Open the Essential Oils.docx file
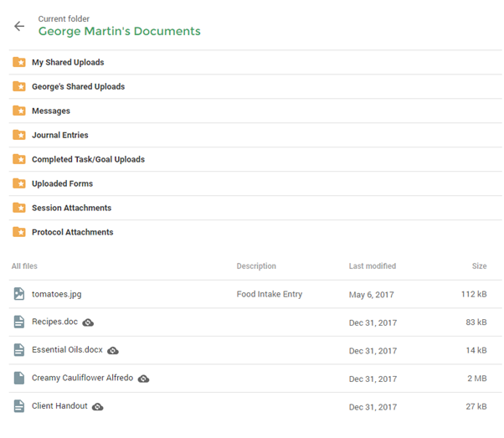Viewport: 504px width, 438px height. (67, 349)
